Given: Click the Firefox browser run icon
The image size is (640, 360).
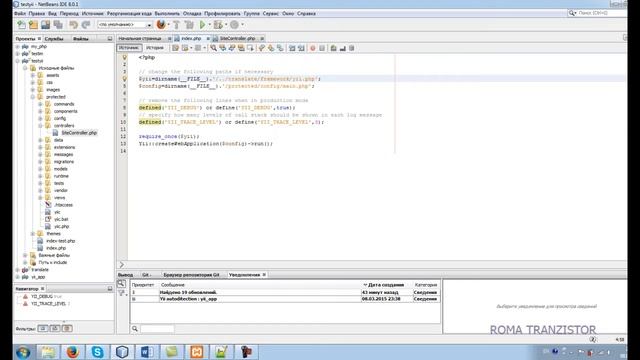Looking at the screenshot, I should tap(161, 24).
